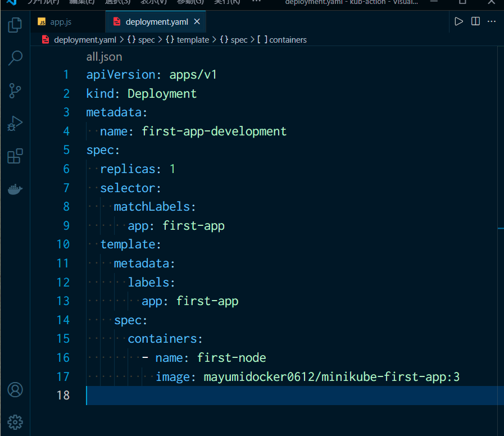The width and height of the screenshot is (504, 436).
Task: Click on 'replicas: 1' line
Action: (138, 169)
